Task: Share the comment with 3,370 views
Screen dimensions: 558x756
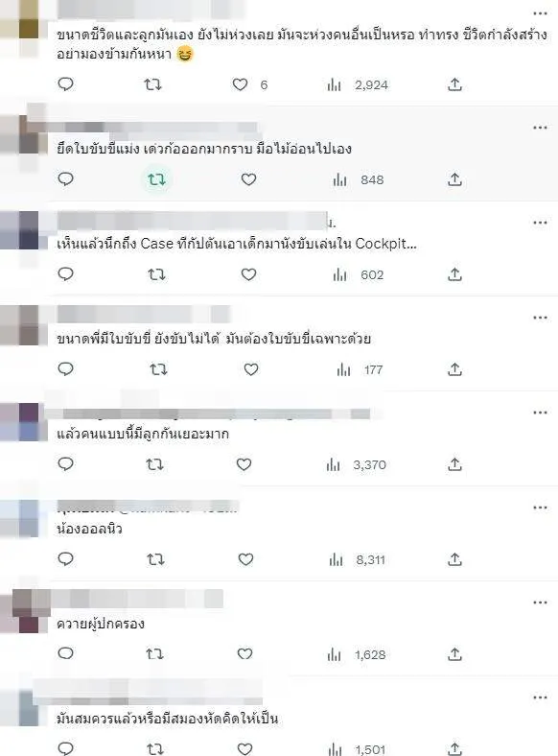Action: (x=454, y=464)
